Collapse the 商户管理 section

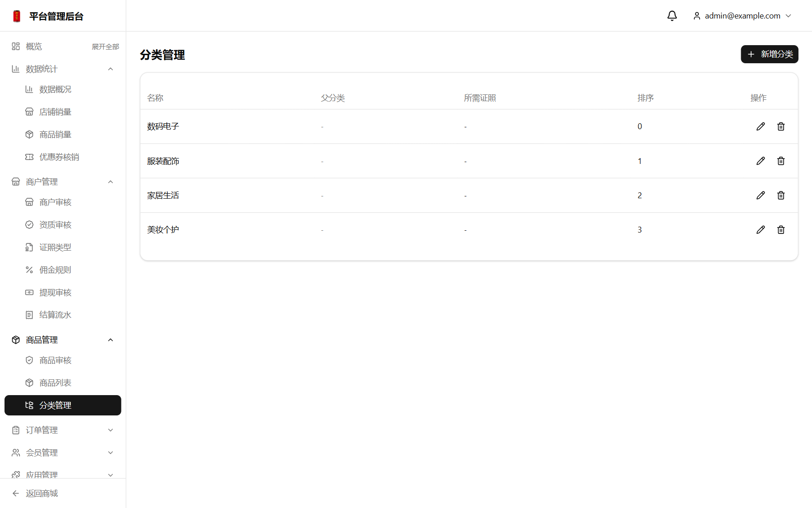click(x=63, y=182)
